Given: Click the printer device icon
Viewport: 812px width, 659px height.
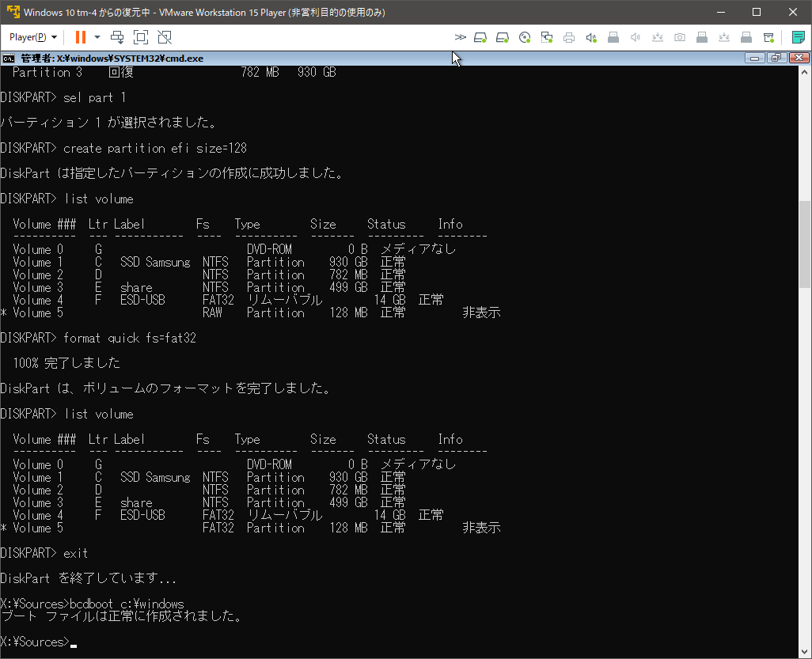Looking at the screenshot, I should tap(569, 37).
